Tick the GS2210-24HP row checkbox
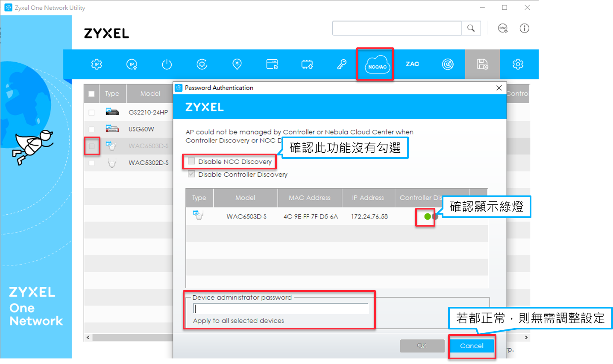 (91, 113)
